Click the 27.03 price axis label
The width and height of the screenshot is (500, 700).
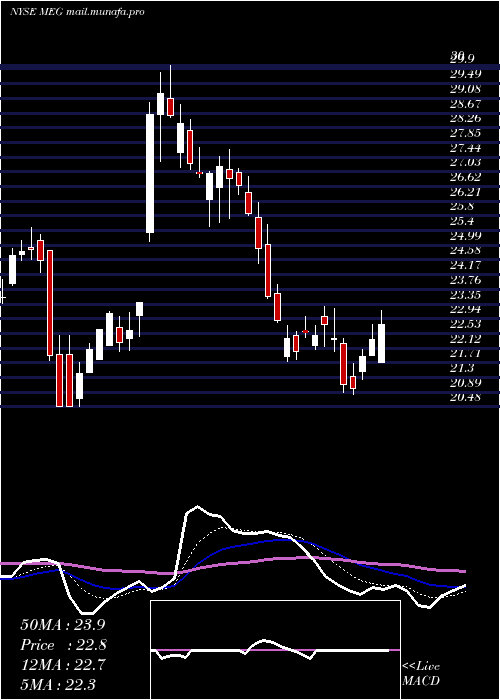[x=466, y=162]
